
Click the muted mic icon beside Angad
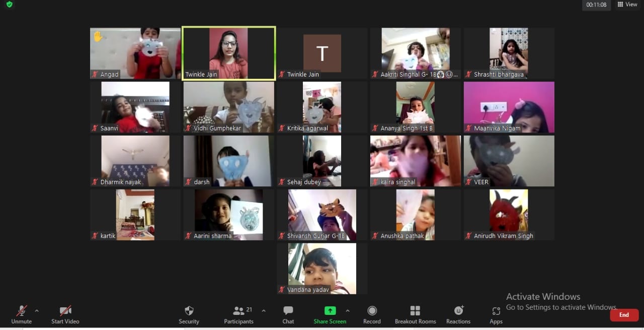point(95,75)
